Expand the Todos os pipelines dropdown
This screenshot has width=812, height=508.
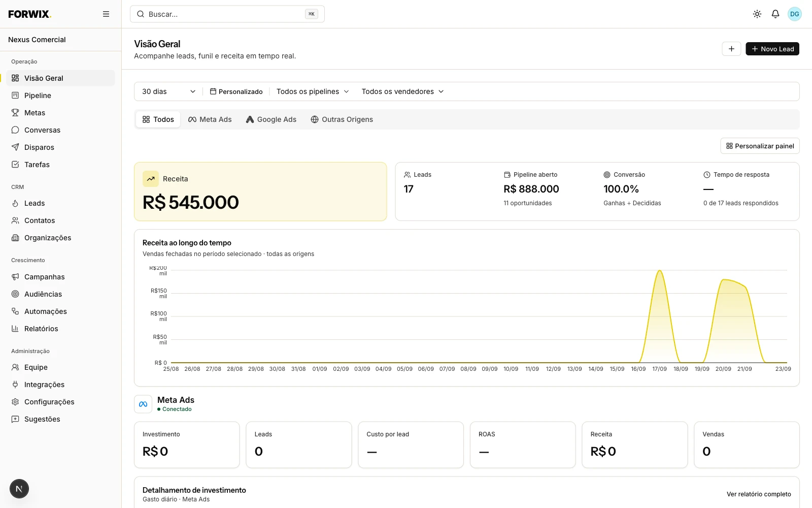[313, 91]
